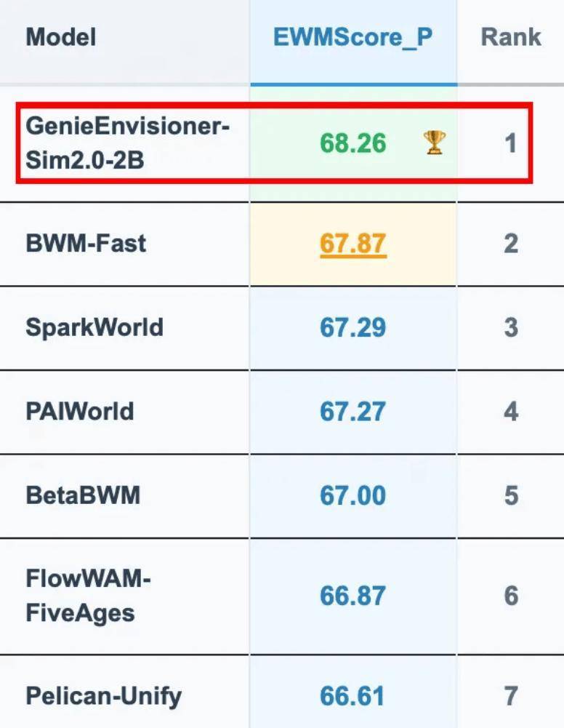Click the gold trophy icon
564x728 pixels.
pyautogui.click(x=435, y=143)
